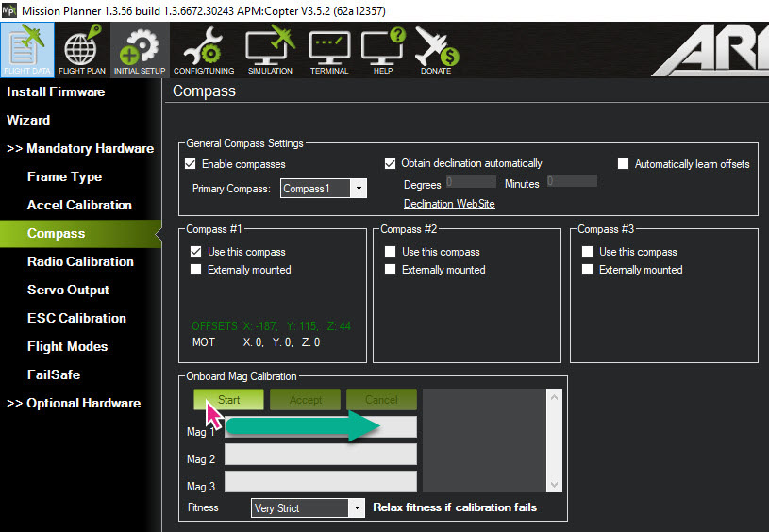
Task: Collapse the Mandatory Hardware section
Action: pyautogui.click(x=81, y=148)
